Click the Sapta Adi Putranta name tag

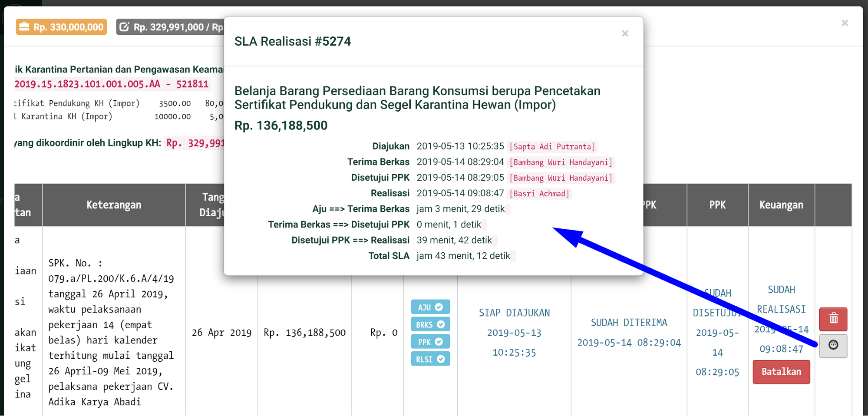click(552, 147)
